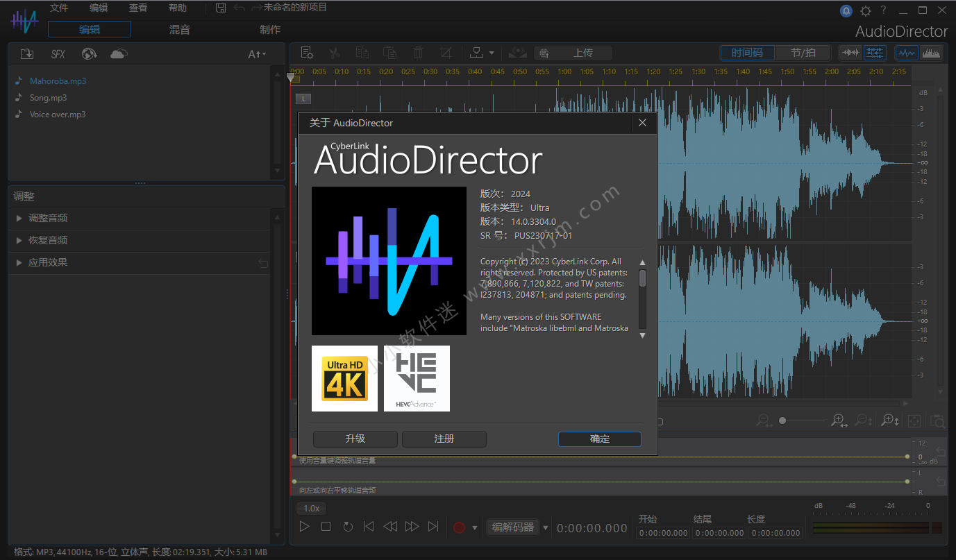Click the record button

[458, 527]
